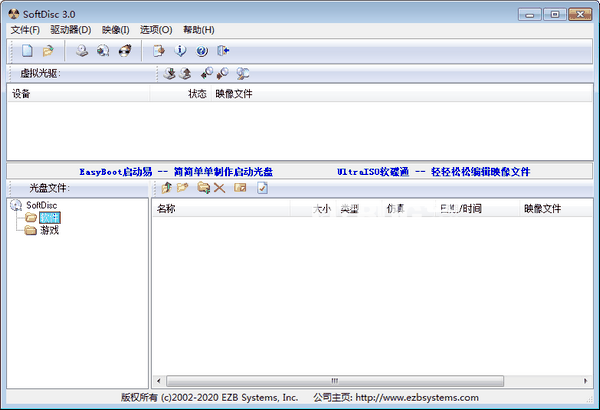Click the add files folder icon

click(204, 188)
